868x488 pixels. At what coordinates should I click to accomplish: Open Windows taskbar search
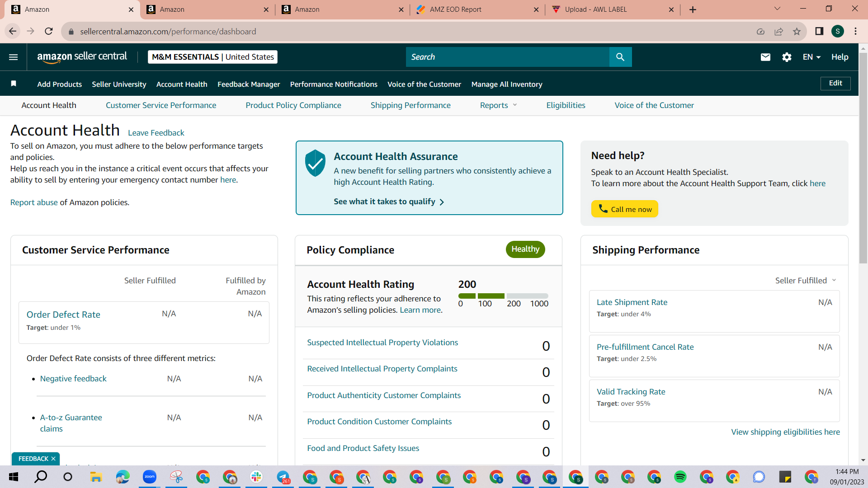point(41,477)
